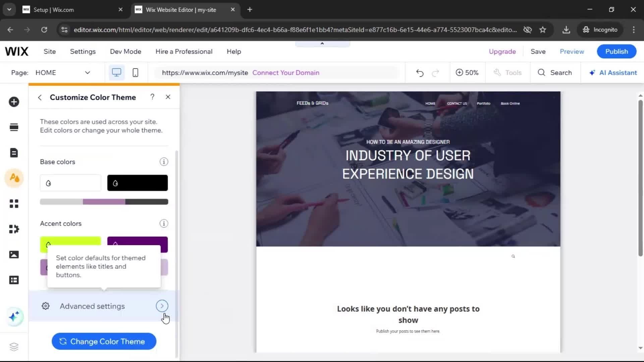Open the Tools menu in toolbar
The height and width of the screenshot is (362, 644).
pyautogui.click(x=507, y=73)
